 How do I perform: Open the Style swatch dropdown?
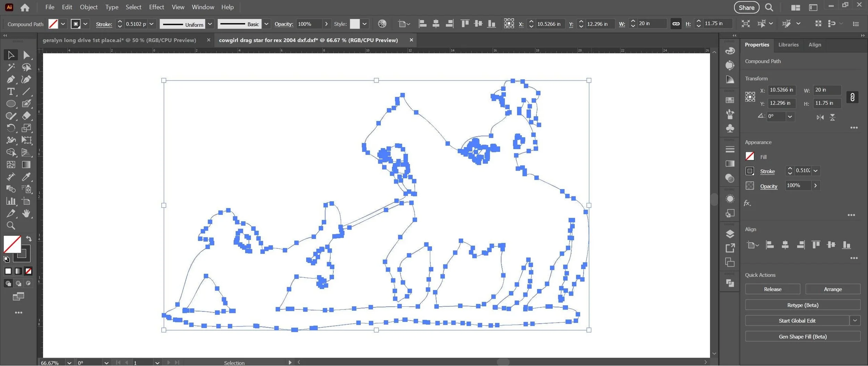[x=365, y=24]
